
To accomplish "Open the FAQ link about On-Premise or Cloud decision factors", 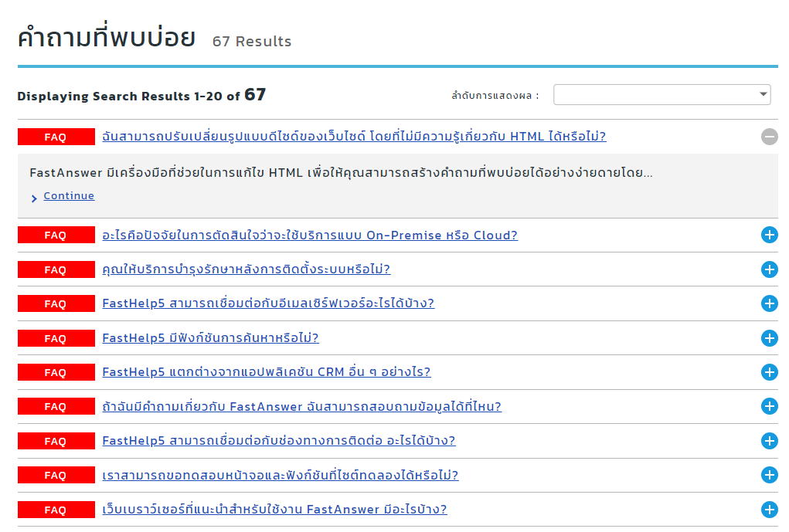I will pos(309,236).
